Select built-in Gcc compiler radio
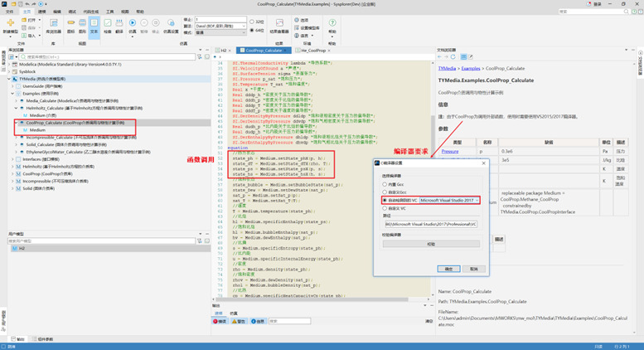Image resolution: width=644 pixels, height=350 pixels. tap(385, 184)
